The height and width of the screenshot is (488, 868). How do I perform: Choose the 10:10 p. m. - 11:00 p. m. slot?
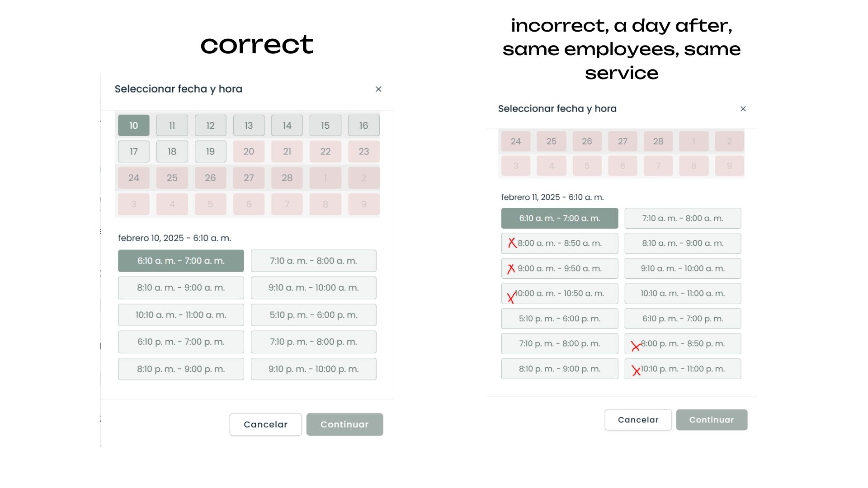coord(683,369)
